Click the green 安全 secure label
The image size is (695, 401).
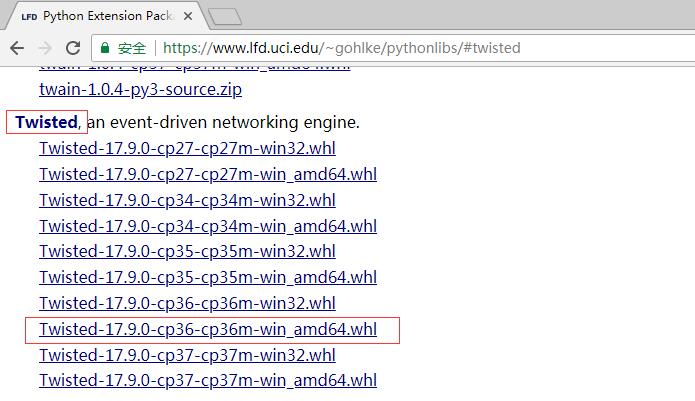pos(132,48)
